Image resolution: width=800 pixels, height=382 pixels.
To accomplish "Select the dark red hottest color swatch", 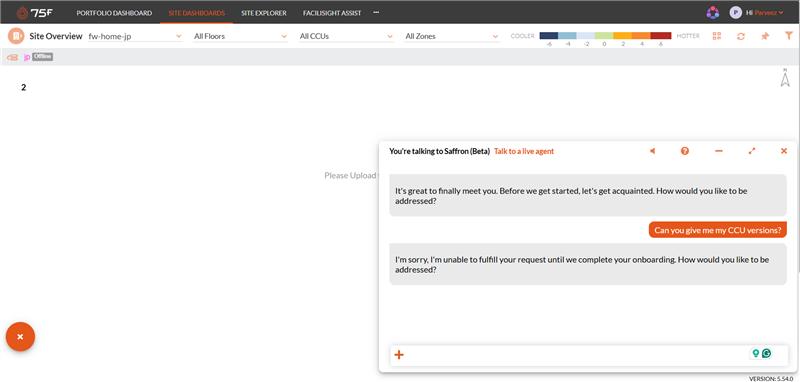I will [661, 36].
